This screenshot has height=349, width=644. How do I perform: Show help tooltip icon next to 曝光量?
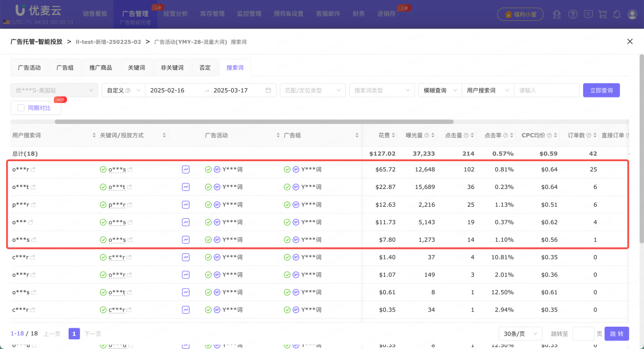pos(427,136)
